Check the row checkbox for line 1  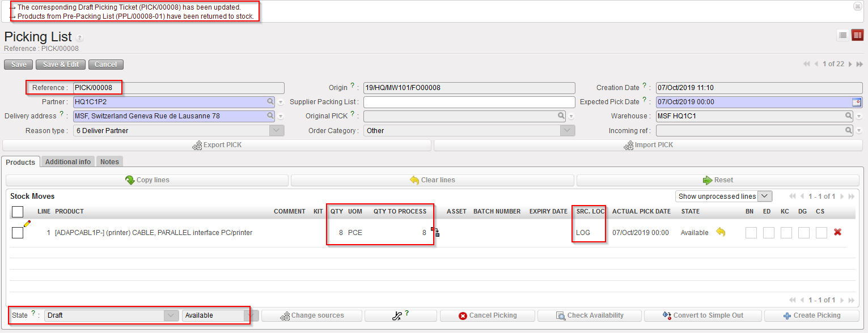18,232
